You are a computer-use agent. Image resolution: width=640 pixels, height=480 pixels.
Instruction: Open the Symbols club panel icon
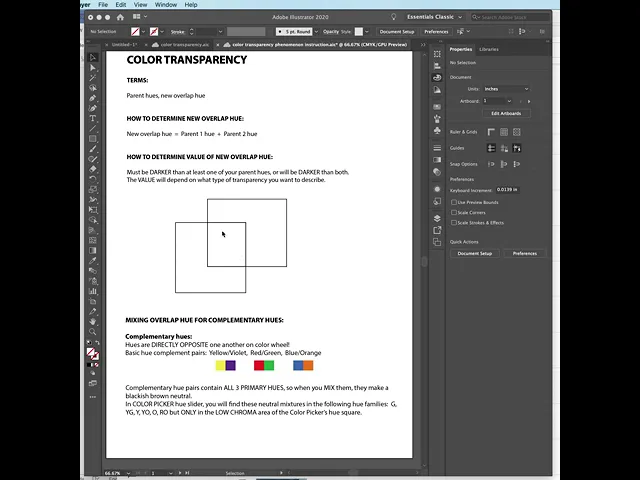[x=437, y=131]
